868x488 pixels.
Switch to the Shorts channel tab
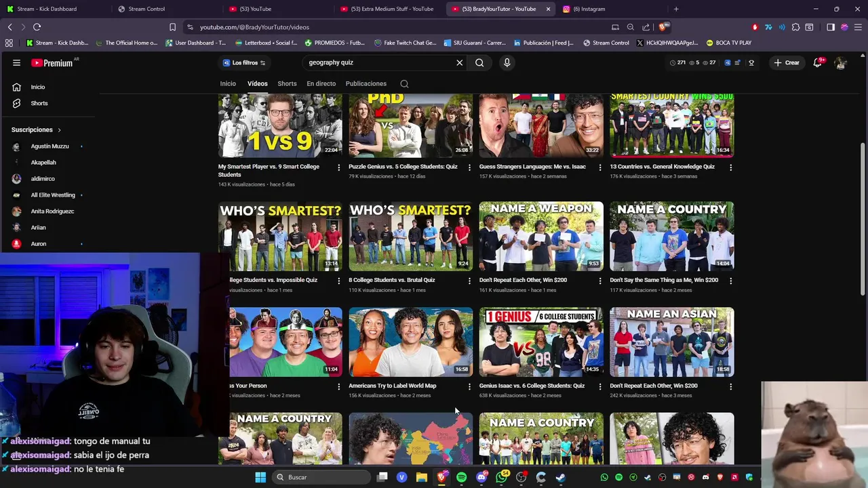click(x=287, y=83)
